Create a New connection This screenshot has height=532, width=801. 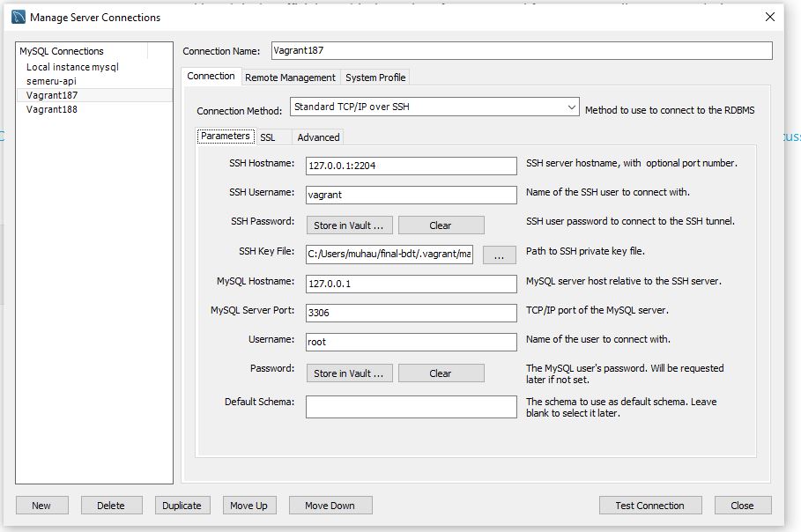pos(42,506)
